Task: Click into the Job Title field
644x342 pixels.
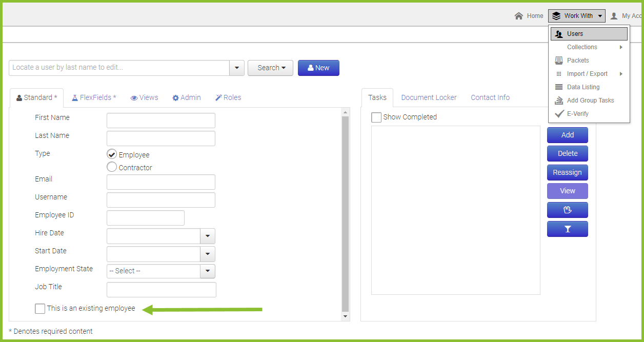Action: point(162,290)
